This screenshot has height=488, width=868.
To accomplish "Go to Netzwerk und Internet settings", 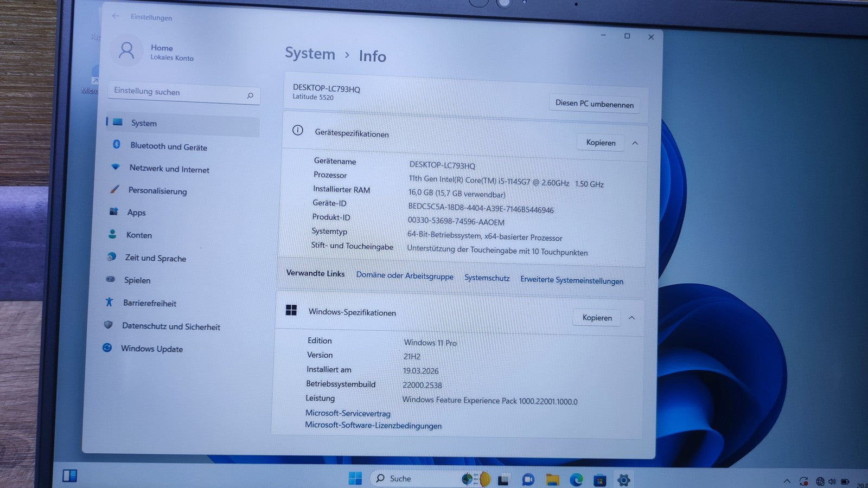I will pos(169,169).
